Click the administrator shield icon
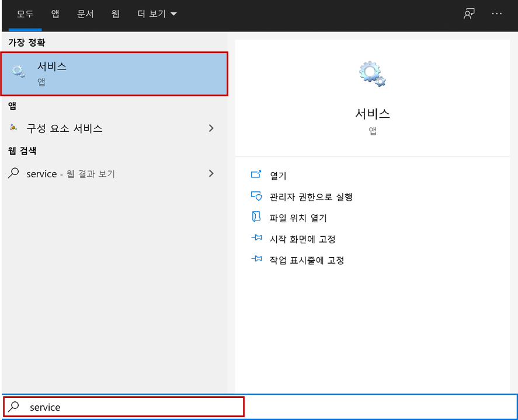This screenshot has width=518, height=420. tap(256, 196)
